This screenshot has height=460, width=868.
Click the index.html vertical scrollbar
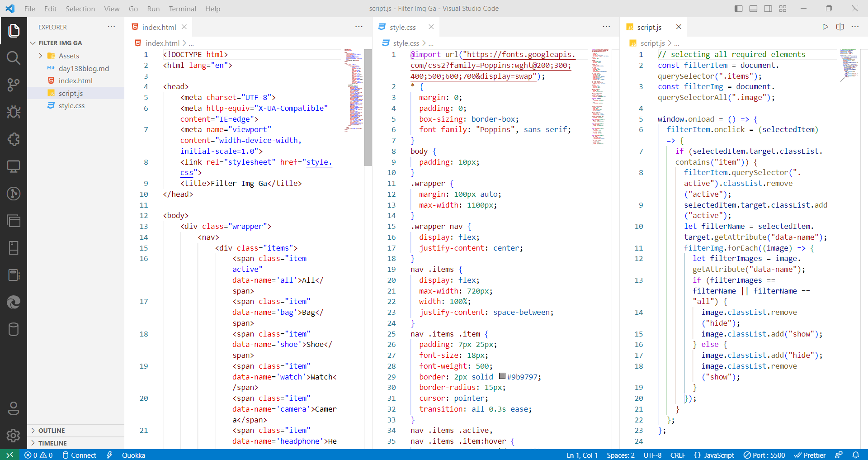(x=368, y=108)
